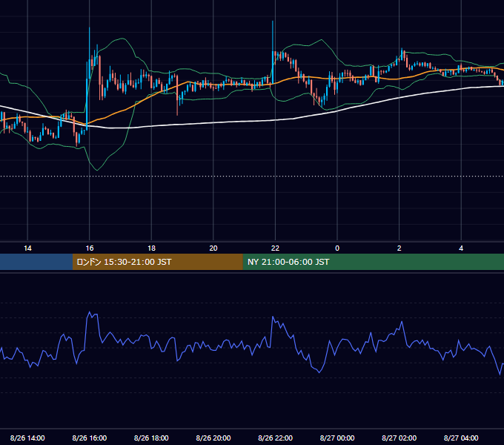
Task: Click the tall candle spike at 22:00
Action: tap(273, 51)
